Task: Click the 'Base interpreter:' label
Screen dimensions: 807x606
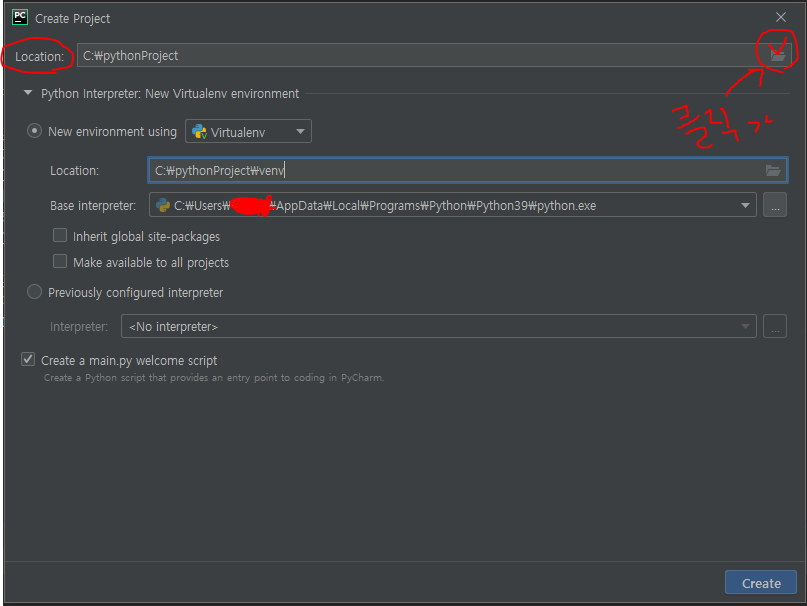Action: tap(93, 205)
